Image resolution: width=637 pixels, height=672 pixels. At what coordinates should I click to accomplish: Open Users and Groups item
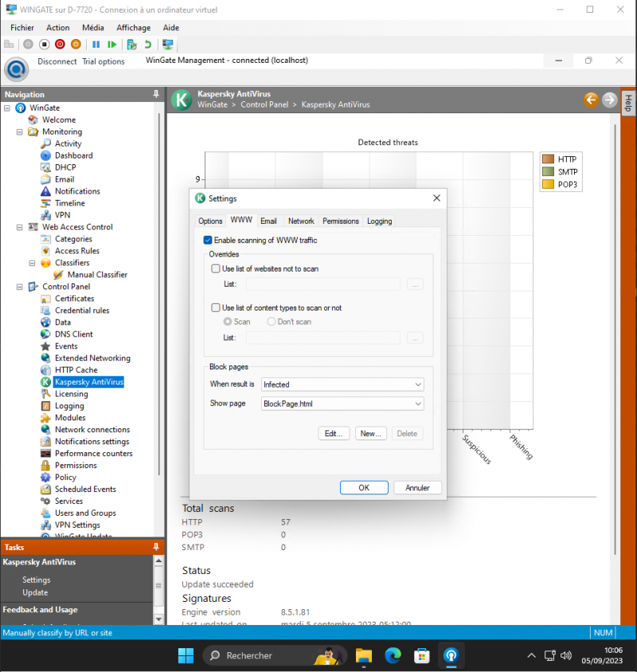tap(84, 514)
